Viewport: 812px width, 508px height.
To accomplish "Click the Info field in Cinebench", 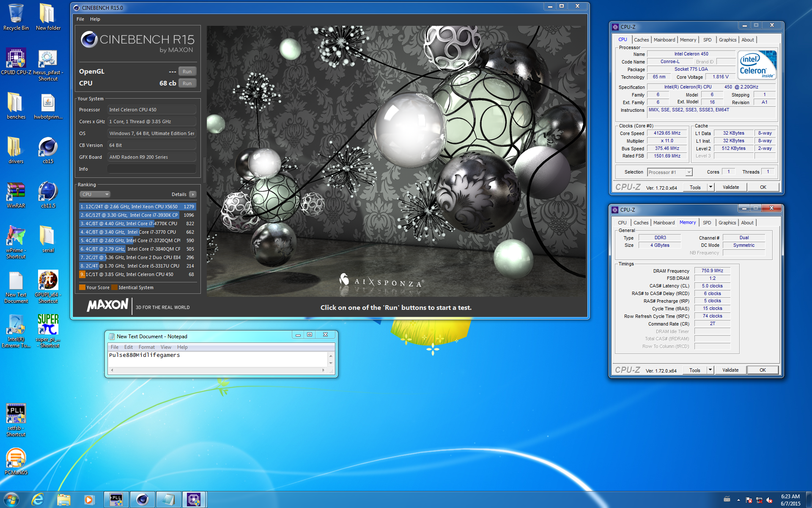I will (152, 169).
